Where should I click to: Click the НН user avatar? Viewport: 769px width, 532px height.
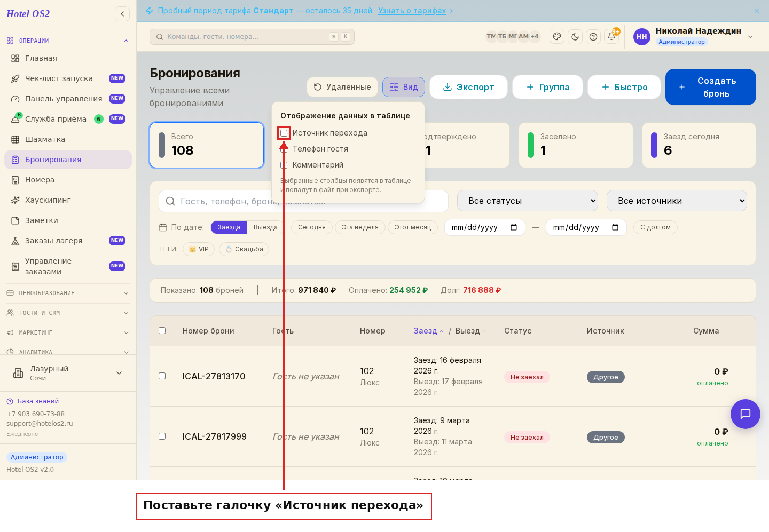pos(642,37)
